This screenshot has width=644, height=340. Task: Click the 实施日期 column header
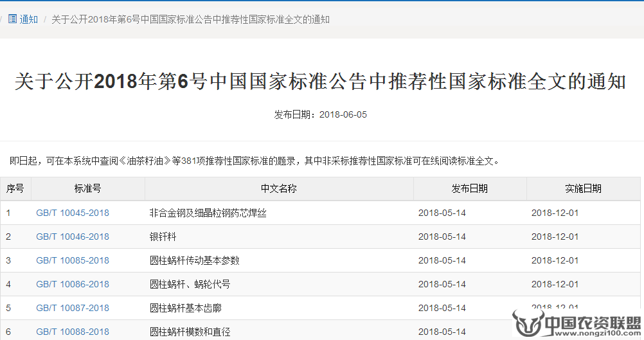pyautogui.click(x=583, y=188)
